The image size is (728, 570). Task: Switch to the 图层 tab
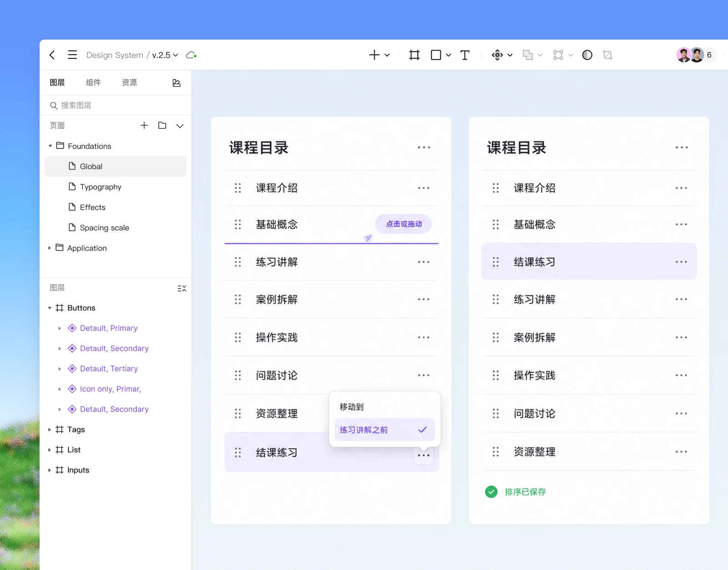coord(57,82)
